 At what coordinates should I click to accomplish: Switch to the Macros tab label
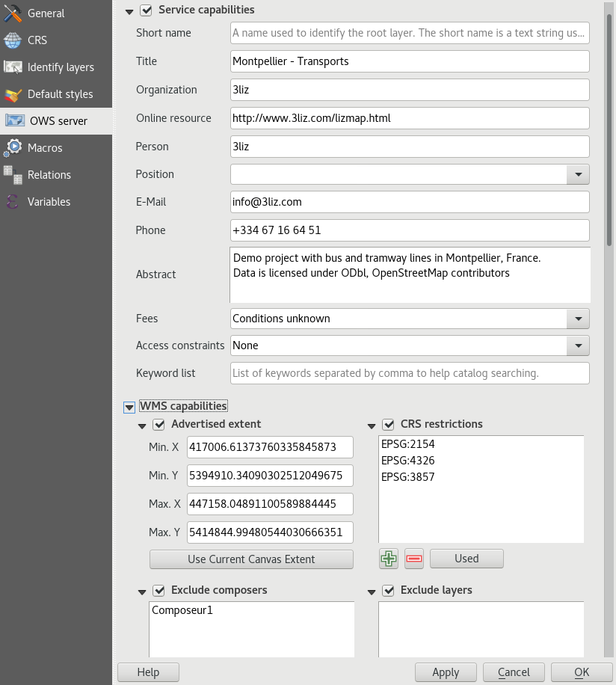coord(45,148)
